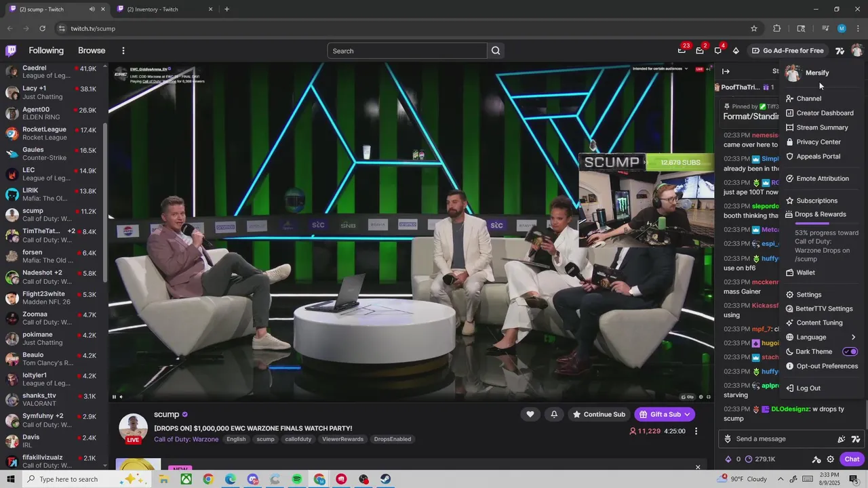This screenshot has width=868, height=488.
Task: Bookmark page with the star icon
Action: tap(753, 28)
